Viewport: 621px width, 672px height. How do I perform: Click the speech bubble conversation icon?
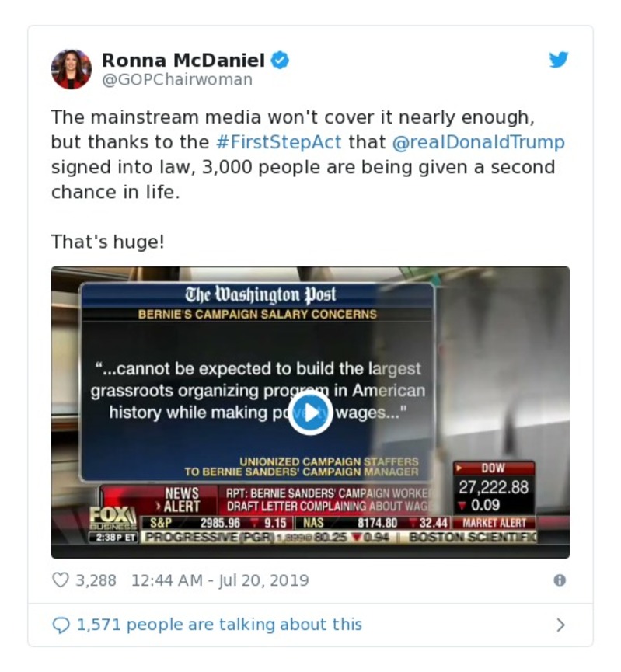[61, 625]
